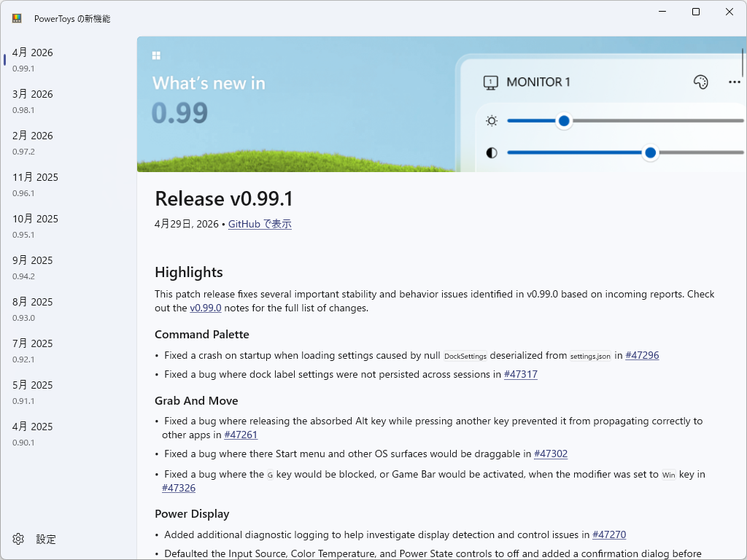The image size is (747, 560).
Task: Click the Command Palette section heading
Action: coord(201,334)
